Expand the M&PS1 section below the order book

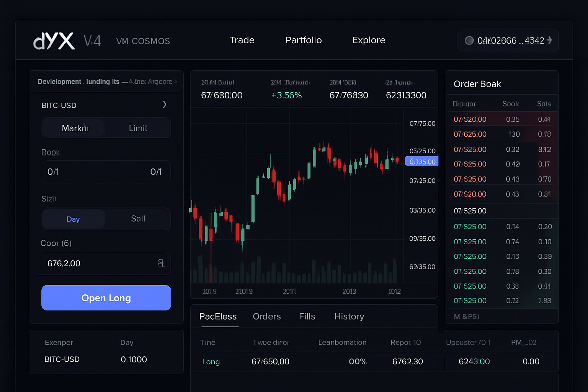point(466,317)
